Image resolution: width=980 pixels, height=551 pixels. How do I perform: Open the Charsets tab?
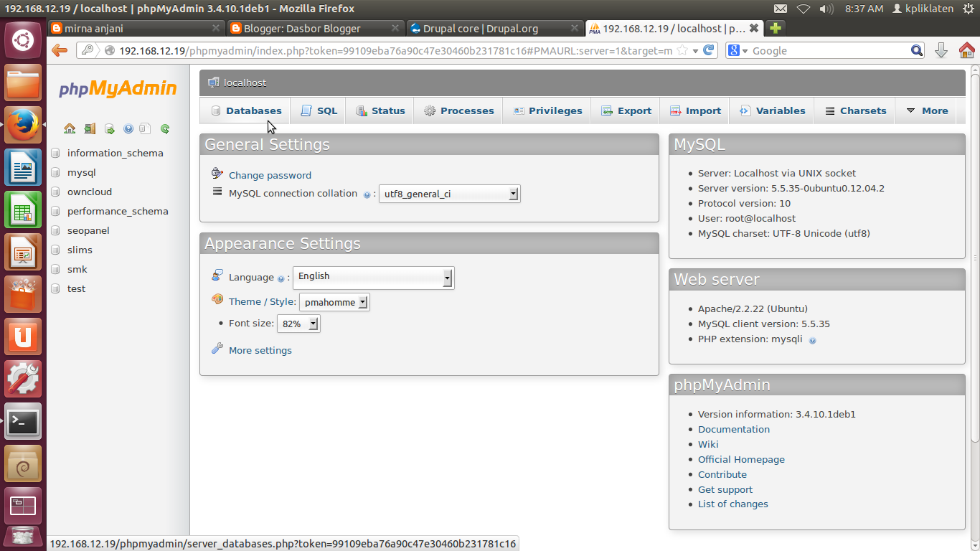click(x=856, y=110)
